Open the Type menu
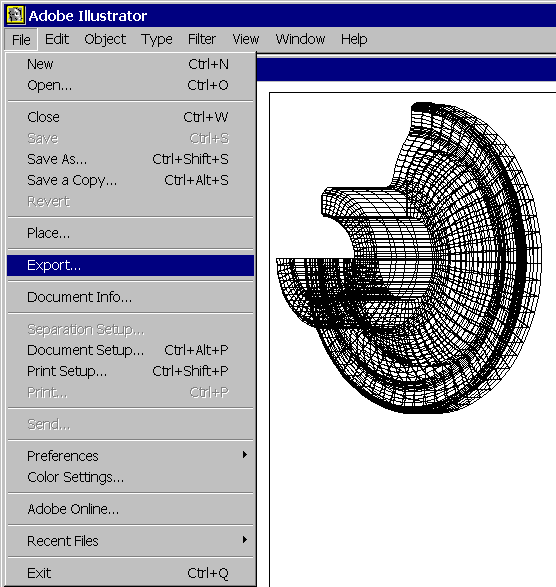Image resolution: width=556 pixels, height=587 pixels. (x=157, y=39)
